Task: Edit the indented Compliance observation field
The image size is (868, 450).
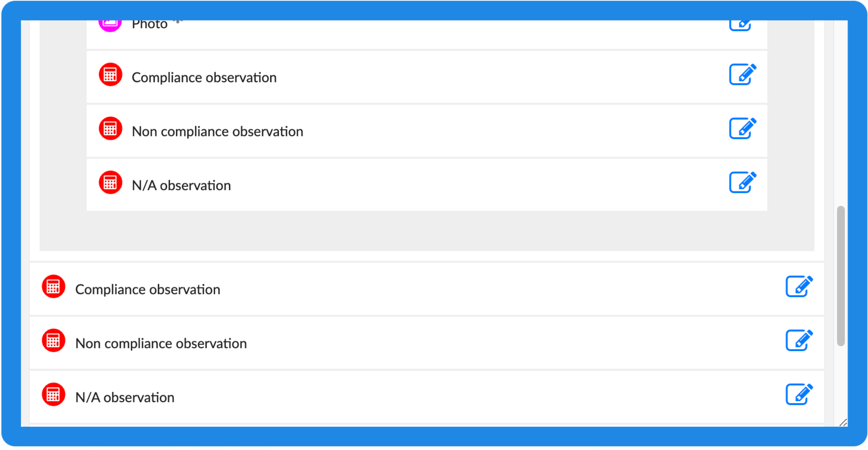Action: 742,74
